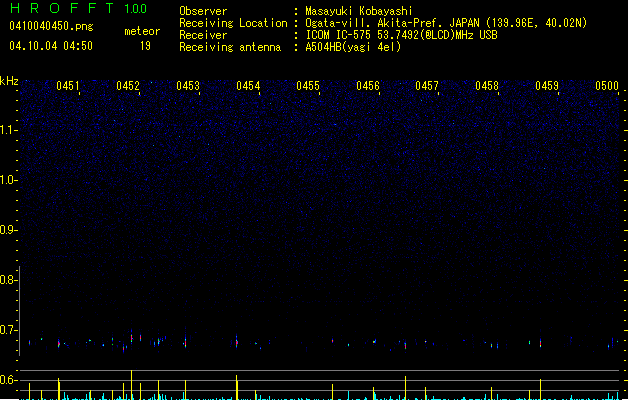The image size is (629, 400).
Task: Select the file name 0410040450.png
Action: pyautogui.click(x=51, y=26)
